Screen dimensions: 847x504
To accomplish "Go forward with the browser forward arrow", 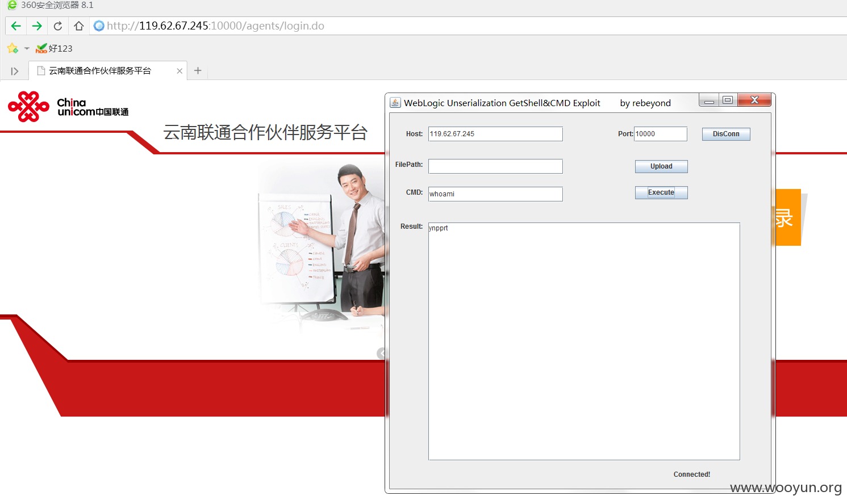I will click(x=37, y=26).
